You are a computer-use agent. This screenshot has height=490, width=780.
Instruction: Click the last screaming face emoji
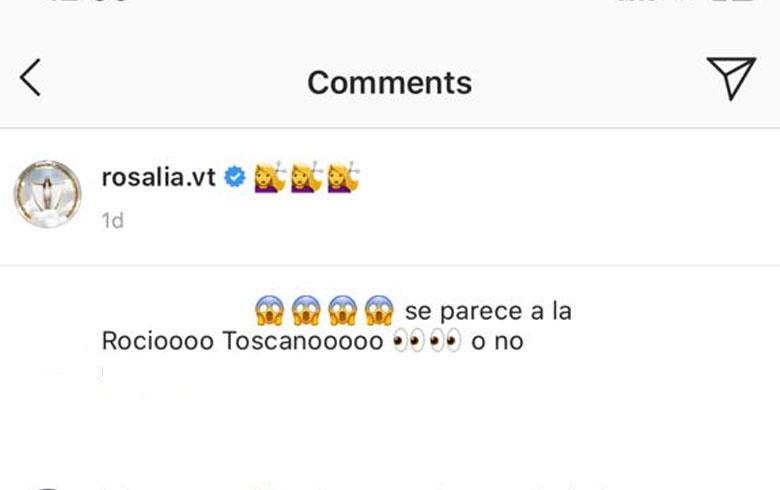tap(379, 310)
